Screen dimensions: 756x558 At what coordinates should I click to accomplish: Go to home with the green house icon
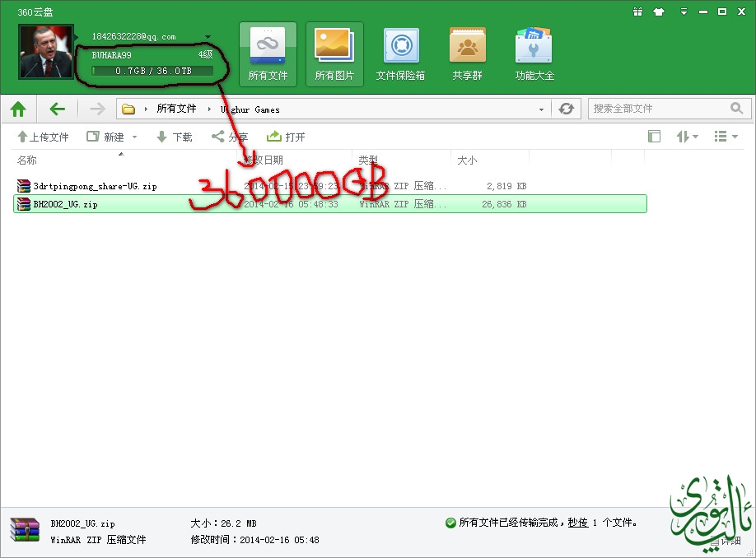tap(18, 109)
